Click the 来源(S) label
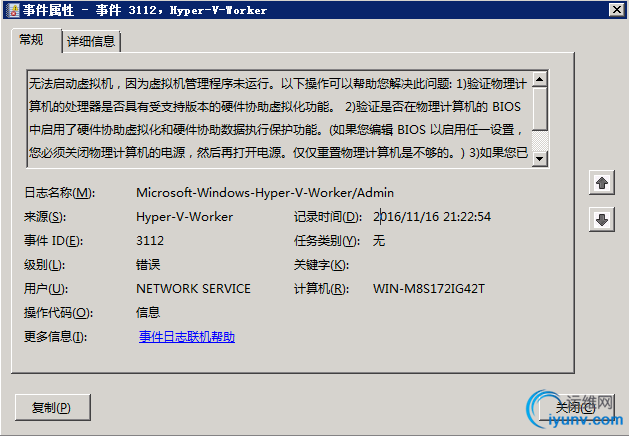The height and width of the screenshot is (436, 629). [45, 217]
